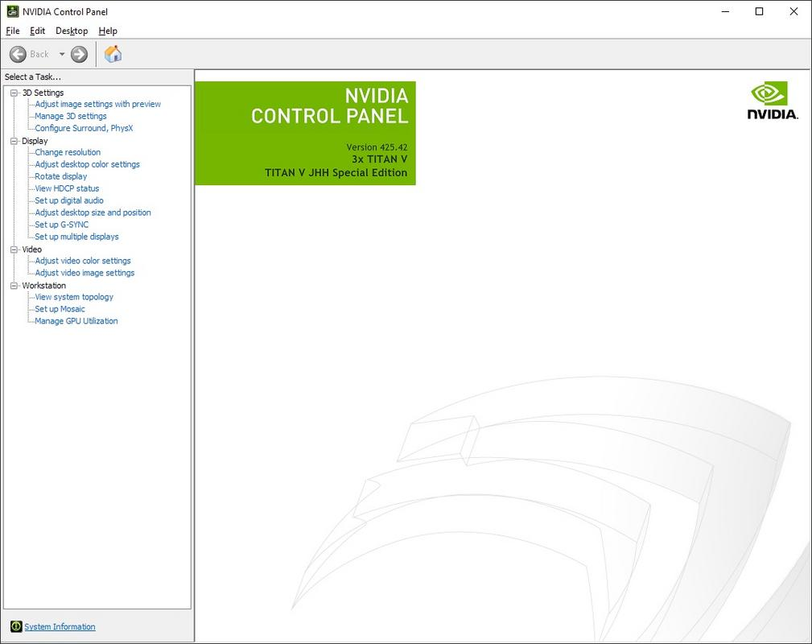
Task: Click the NVIDIA logo at top right
Action: pos(772,100)
